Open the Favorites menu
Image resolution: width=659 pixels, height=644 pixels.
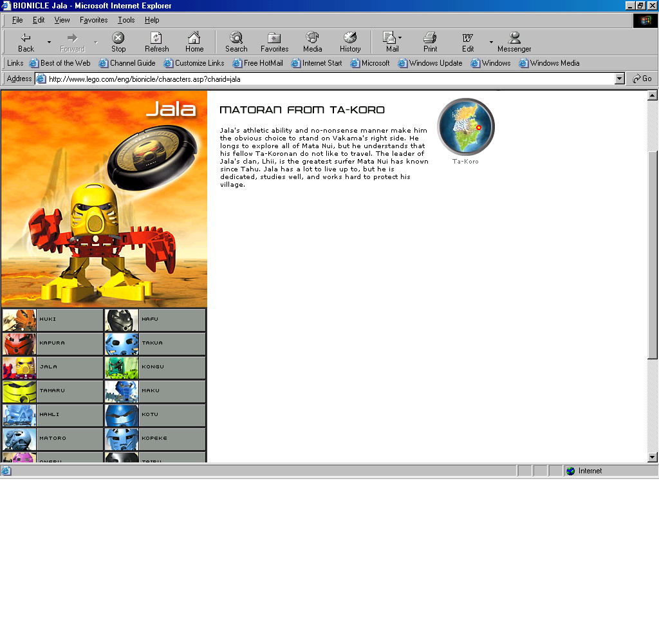pos(93,20)
